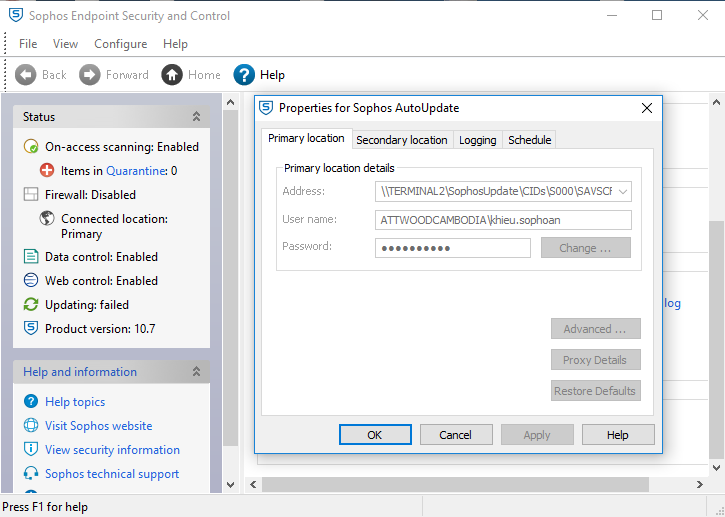Click the sidebar scroll down arrow
The image size is (725, 517).
click(231, 484)
